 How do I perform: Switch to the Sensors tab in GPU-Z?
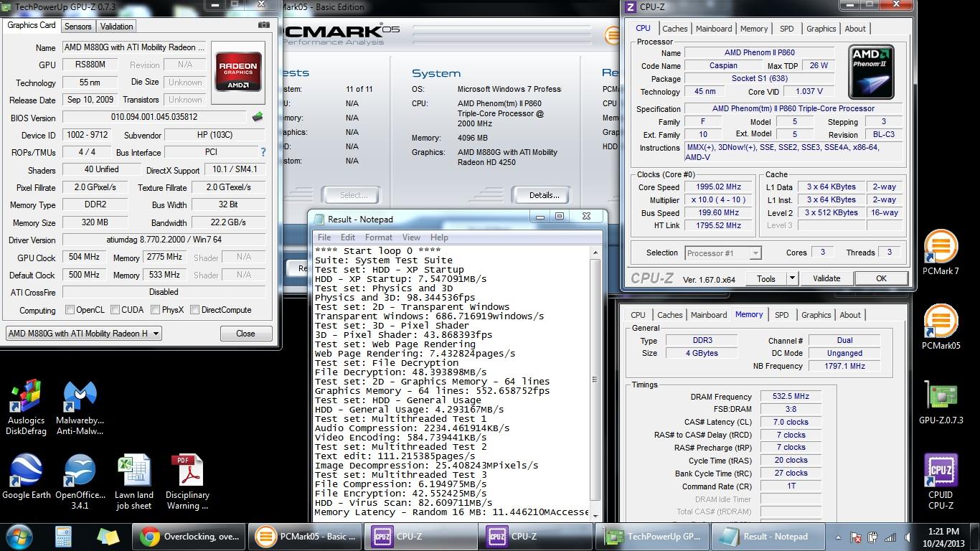[78, 26]
